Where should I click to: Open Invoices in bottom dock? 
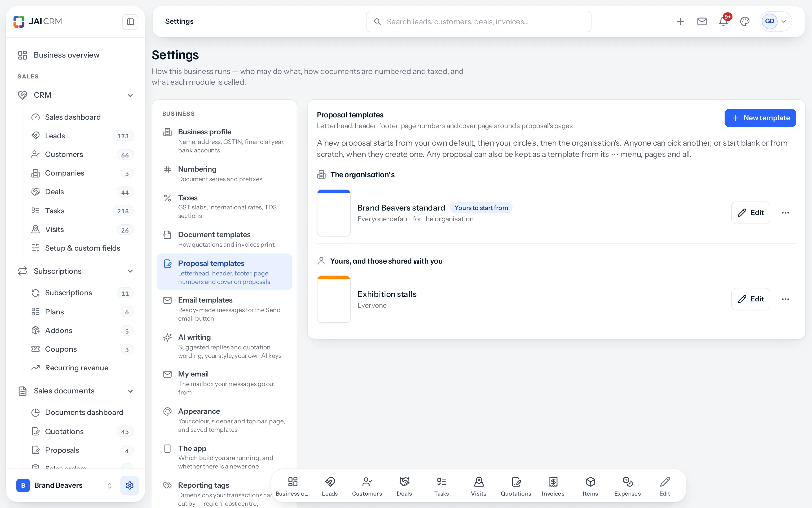553,486
